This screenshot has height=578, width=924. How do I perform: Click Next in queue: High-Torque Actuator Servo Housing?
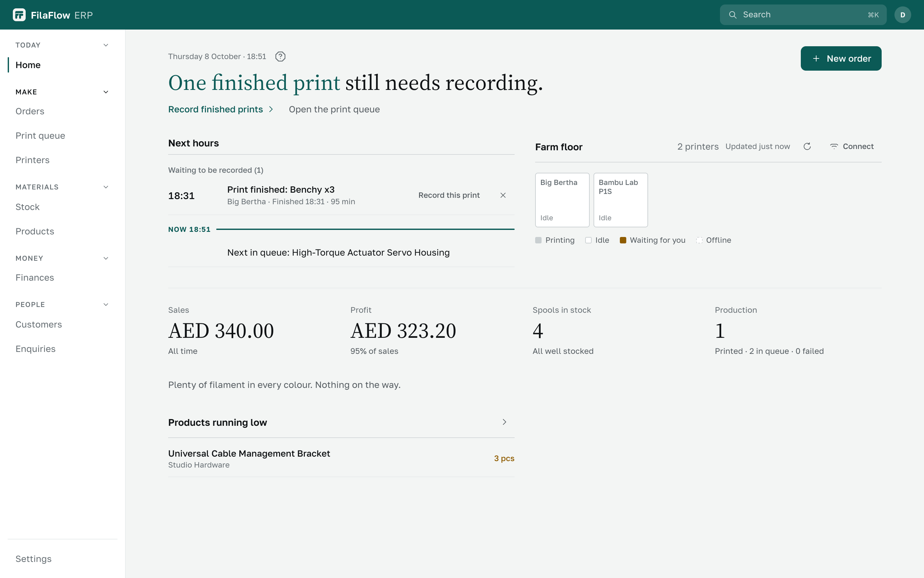338,253
